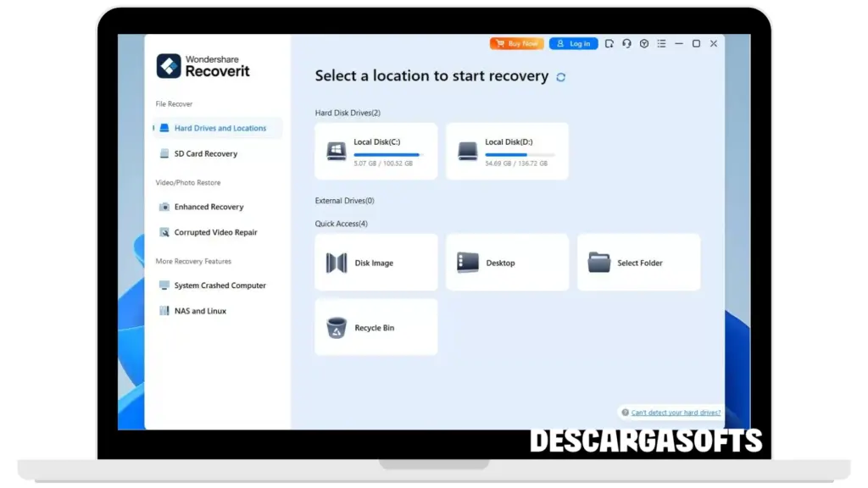Select Hard Drives and Locations in sidebar
The width and height of the screenshot is (868, 488).
(x=220, y=129)
